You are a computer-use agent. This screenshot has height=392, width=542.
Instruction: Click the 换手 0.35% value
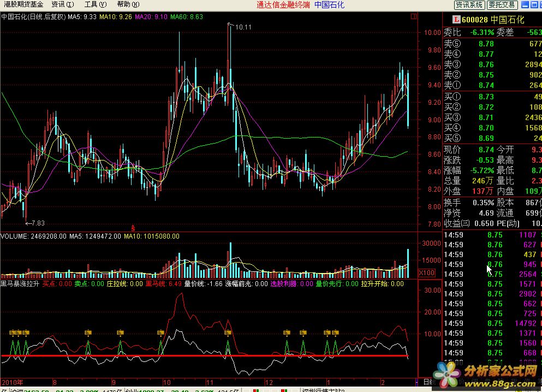click(484, 203)
